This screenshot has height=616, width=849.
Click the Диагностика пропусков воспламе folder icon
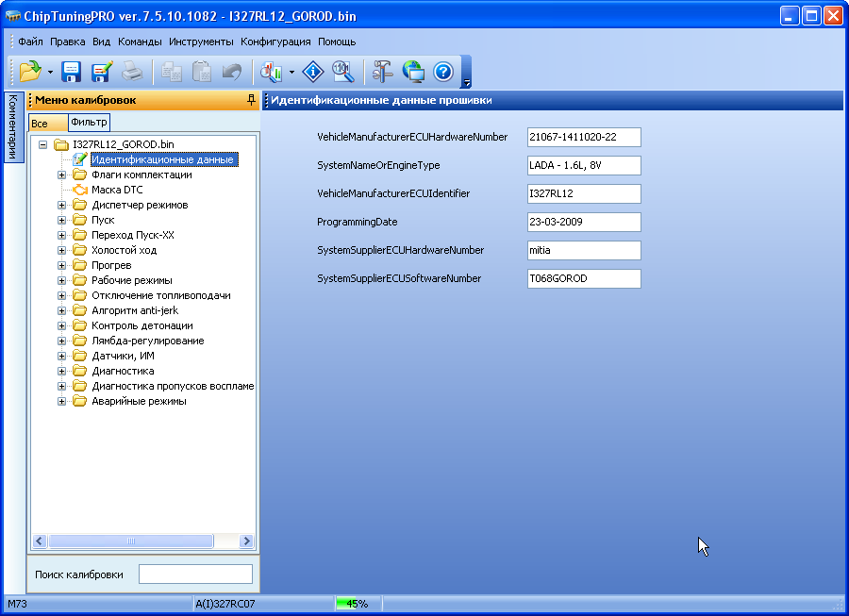tap(79, 386)
